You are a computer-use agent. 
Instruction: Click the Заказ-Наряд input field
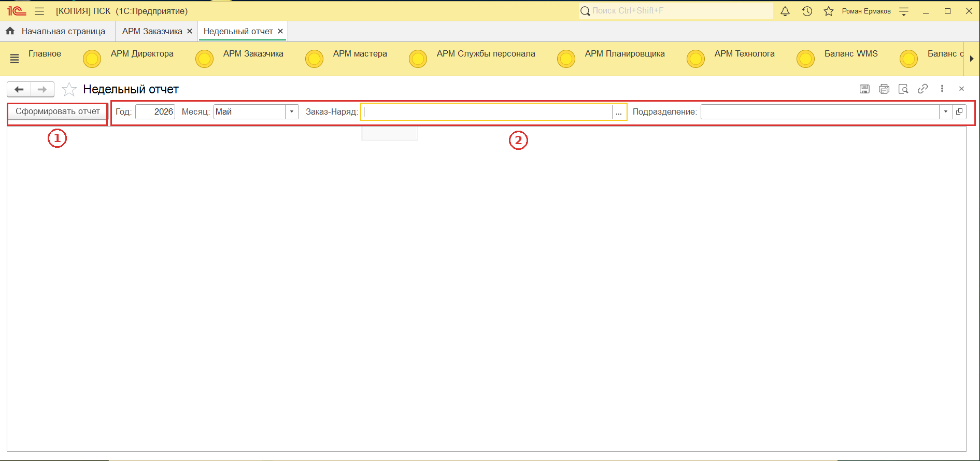487,112
